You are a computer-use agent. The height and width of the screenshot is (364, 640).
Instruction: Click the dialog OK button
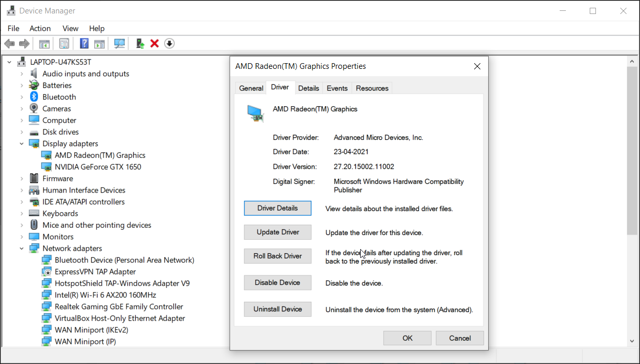pyautogui.click(x=407, y=338)
